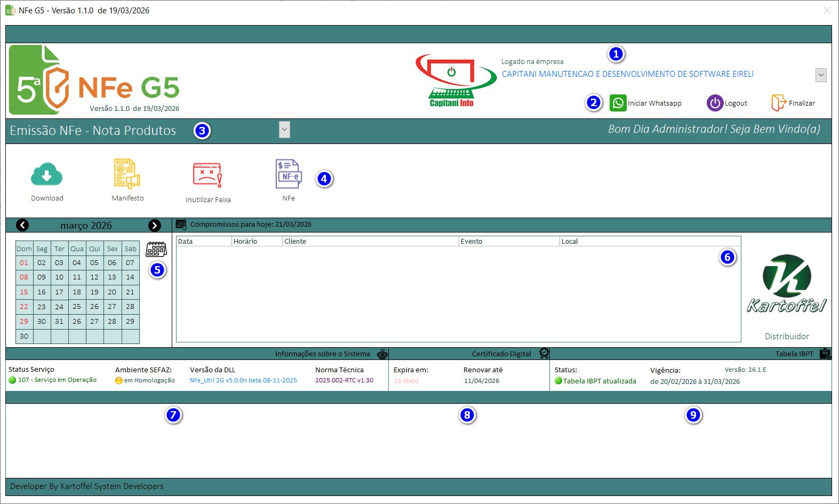Image resolution: width=839 pixels, height=504 pixels.
Task: Click the Tabela IBPT clipboard icon
Action: [825, 354]
